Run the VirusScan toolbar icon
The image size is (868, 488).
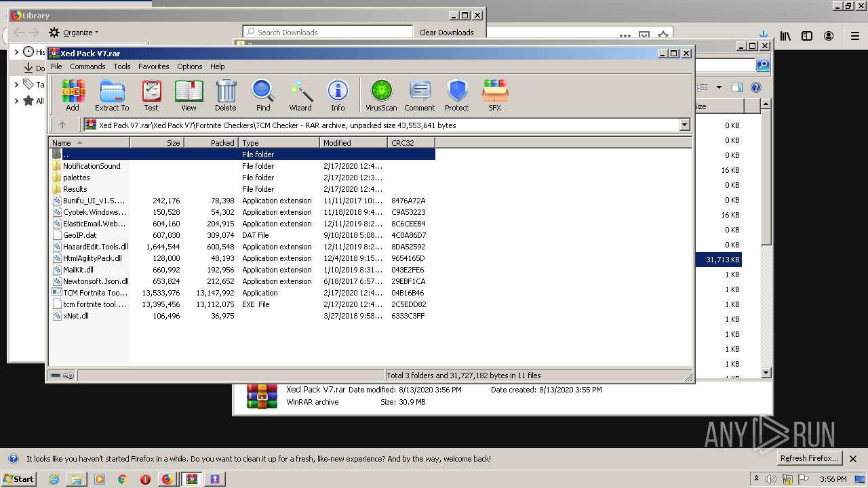click(x=381, y=96)
